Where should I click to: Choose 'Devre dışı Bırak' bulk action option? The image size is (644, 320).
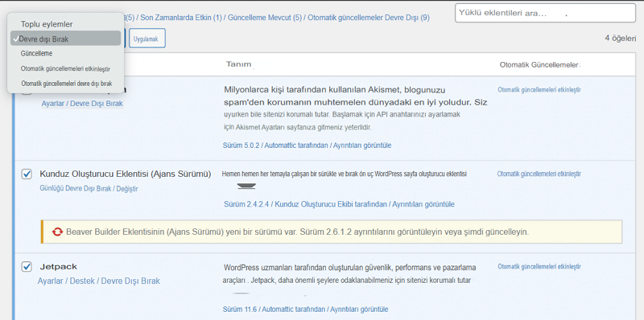[x=66, y=39]
